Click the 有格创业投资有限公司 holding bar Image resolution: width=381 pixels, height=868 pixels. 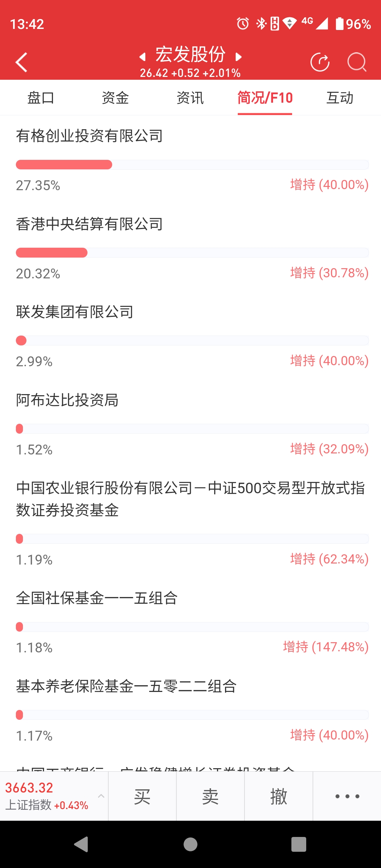(x=192, y=165)
